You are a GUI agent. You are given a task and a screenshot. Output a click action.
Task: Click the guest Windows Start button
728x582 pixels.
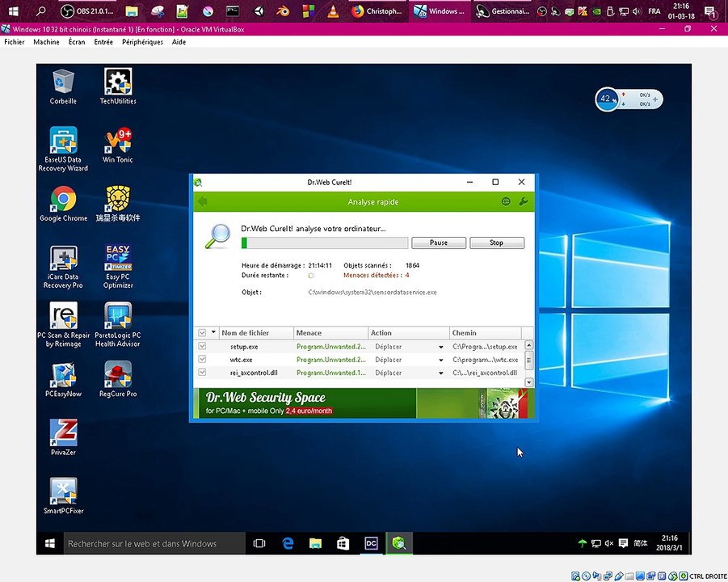pos(49,543)
